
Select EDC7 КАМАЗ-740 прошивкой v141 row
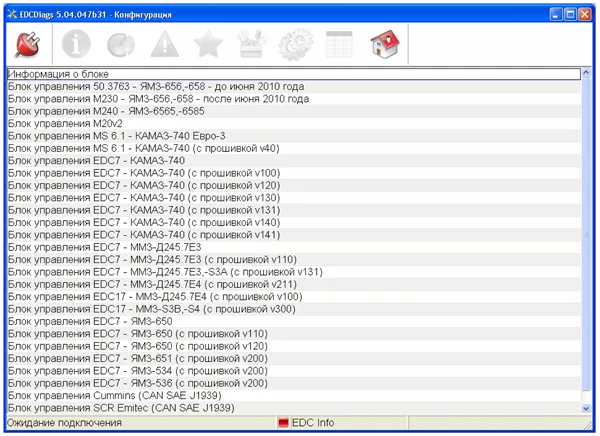click(294, 235)
